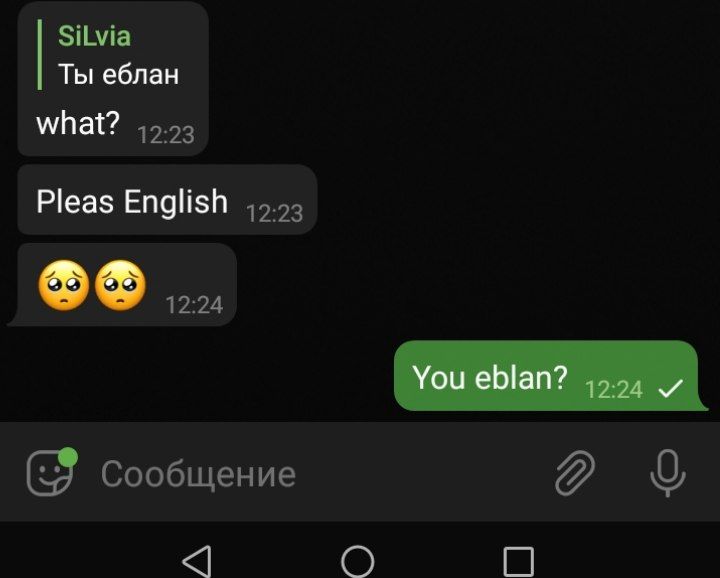Tap the SiLvia sender name
The image size is (720, 578).
click(95, 36)
